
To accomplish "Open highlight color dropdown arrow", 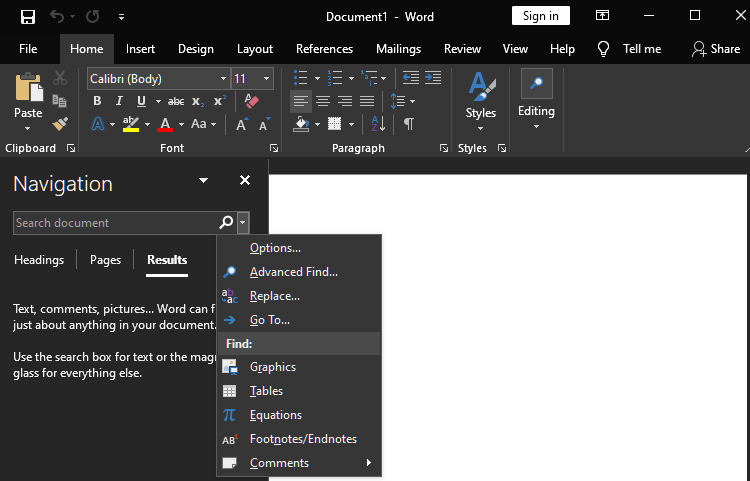I will pyautogui.click(x=147, y=125).
